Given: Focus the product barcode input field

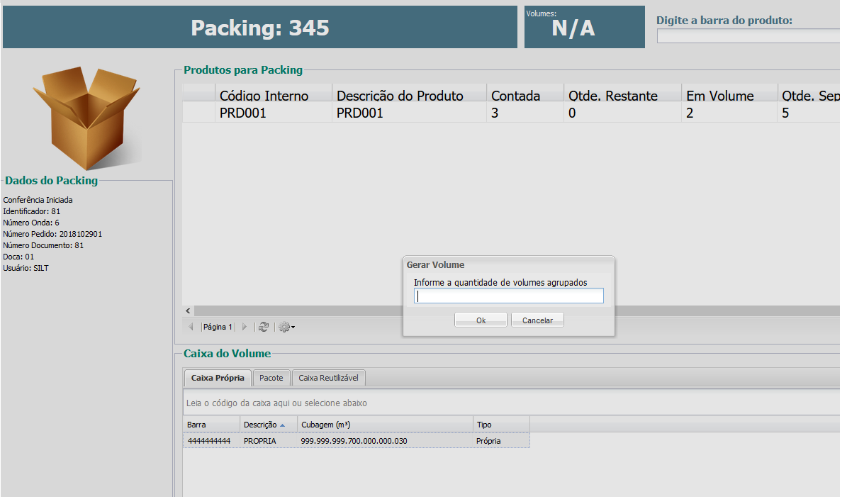Looking at the screenshot, I should click(748, 36).
